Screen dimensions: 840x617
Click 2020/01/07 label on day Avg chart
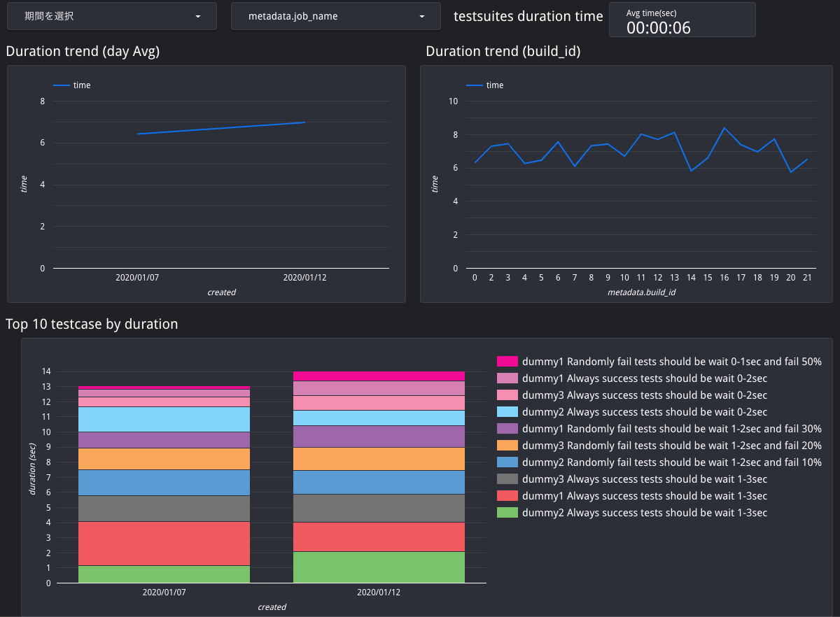click(x=137, y=278)
